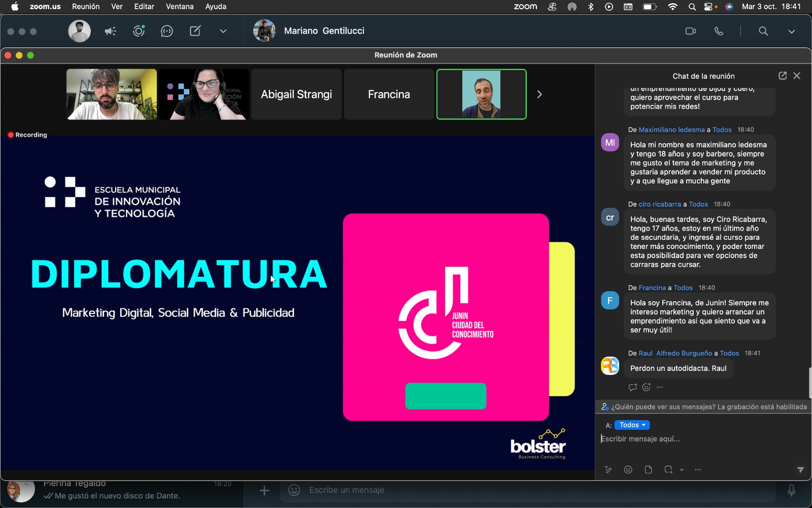Click the attach file icon in chat
Image resolution: width=812 pixels, height=508 pixels.
(648, 470)
